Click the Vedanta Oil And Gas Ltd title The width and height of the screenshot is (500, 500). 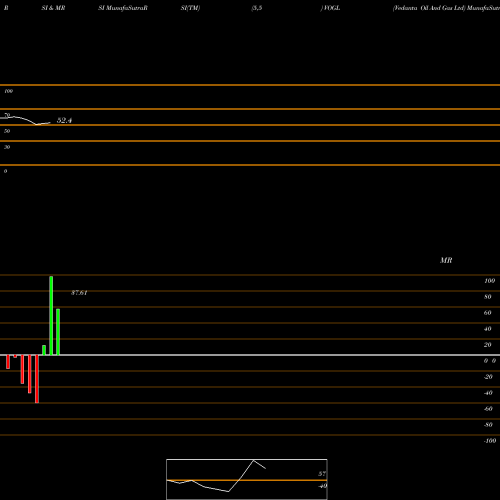coord(429,8)
